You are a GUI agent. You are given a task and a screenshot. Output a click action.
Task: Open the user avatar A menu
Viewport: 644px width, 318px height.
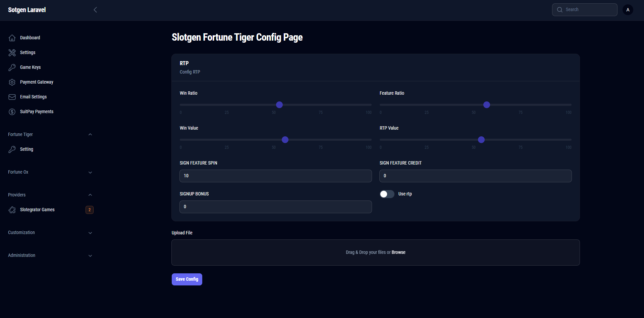point(628,10)
